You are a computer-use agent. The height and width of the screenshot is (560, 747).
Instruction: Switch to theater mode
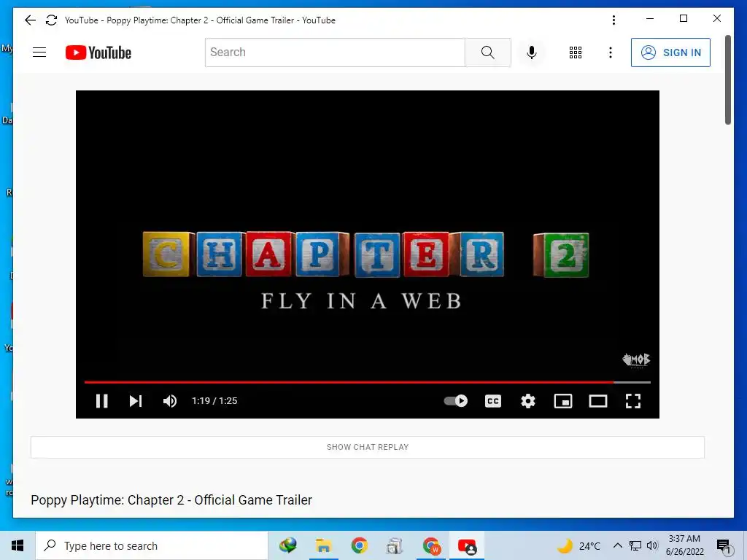[598, 401]
